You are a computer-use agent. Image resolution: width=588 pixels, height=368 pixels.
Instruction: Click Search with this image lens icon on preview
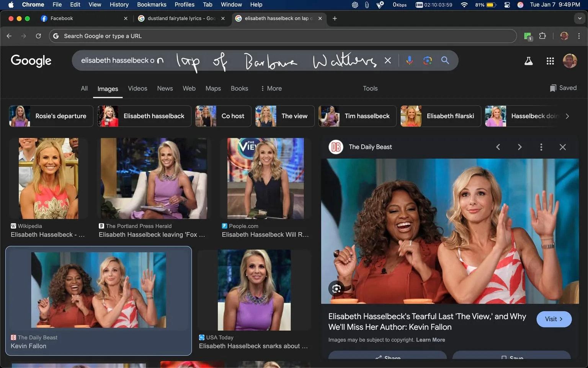336,289
